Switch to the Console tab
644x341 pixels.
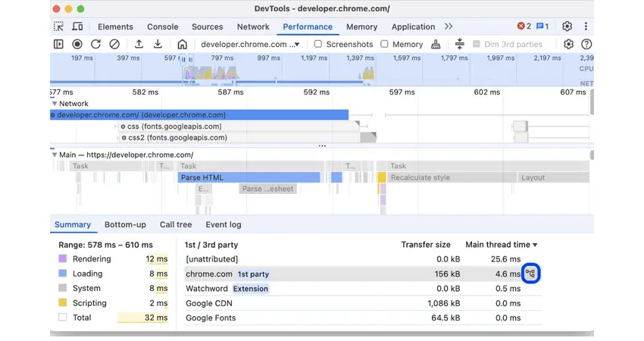[163, 27]
